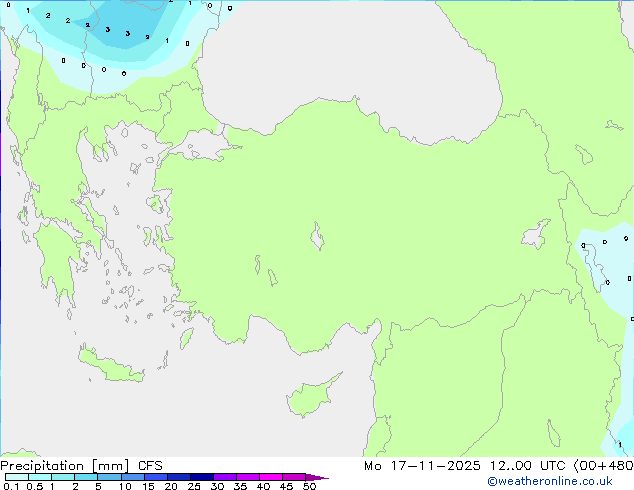Click the 'Mo 17-11-2025' date text

(x=422, y=466)
